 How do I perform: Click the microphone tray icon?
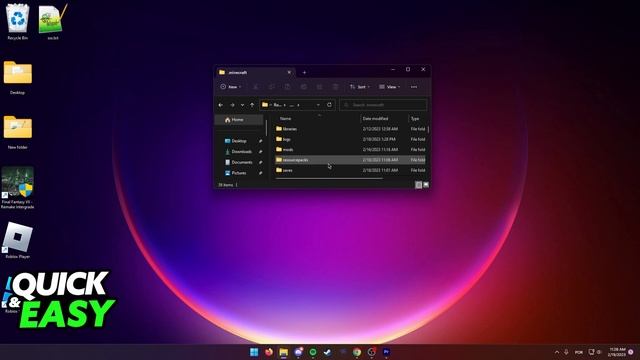567,352
